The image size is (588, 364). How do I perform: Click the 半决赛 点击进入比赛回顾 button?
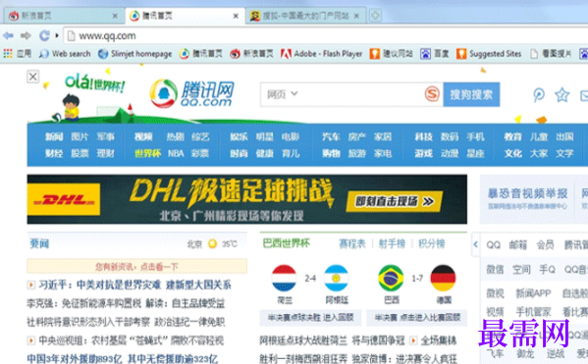click(x=417, y=318)
